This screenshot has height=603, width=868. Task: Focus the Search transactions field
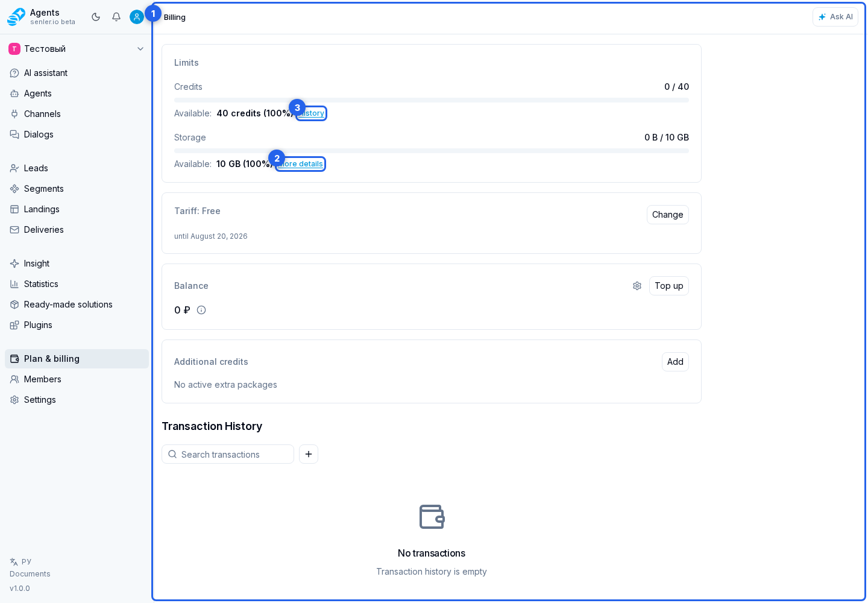[x=228, y=454]
